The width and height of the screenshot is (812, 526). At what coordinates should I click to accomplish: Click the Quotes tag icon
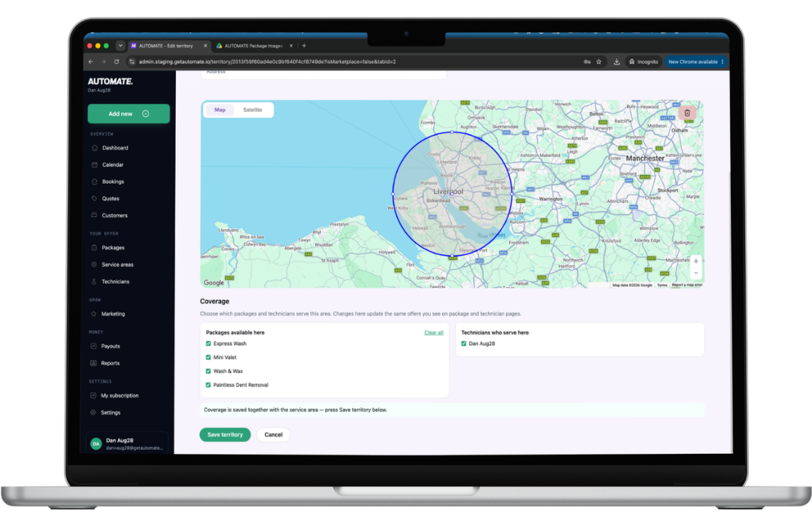[x=94, y=198]
